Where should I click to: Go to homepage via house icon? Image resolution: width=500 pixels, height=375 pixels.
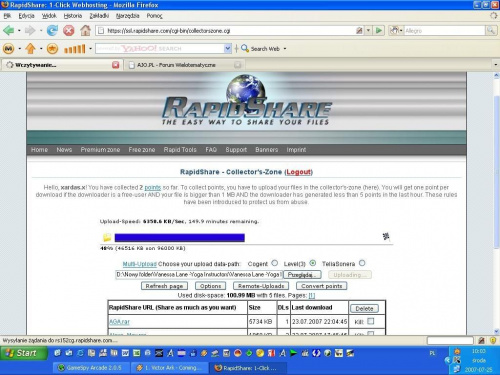coord(85,31)
